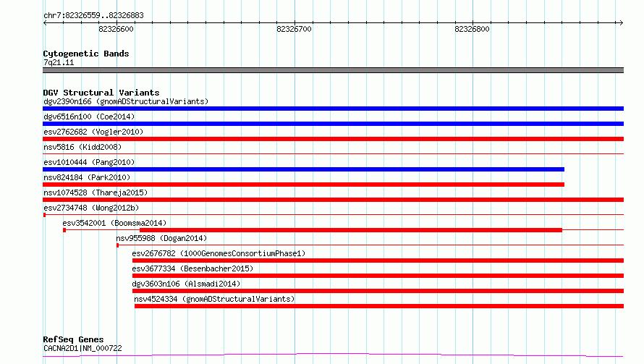This screenshot has height=364, width=644.
Task: Click the RefSeq Genes track heading
Action: coord(73,340)
